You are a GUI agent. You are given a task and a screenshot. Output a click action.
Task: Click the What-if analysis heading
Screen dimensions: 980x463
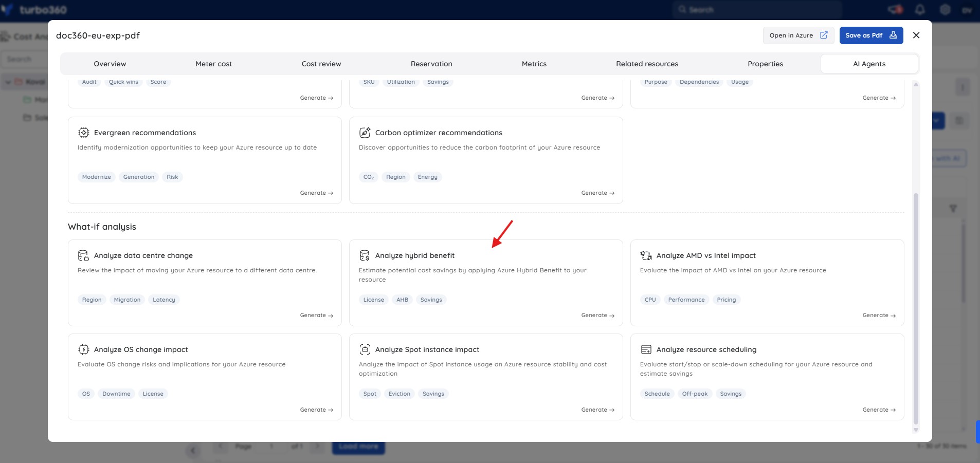point(102,227)
